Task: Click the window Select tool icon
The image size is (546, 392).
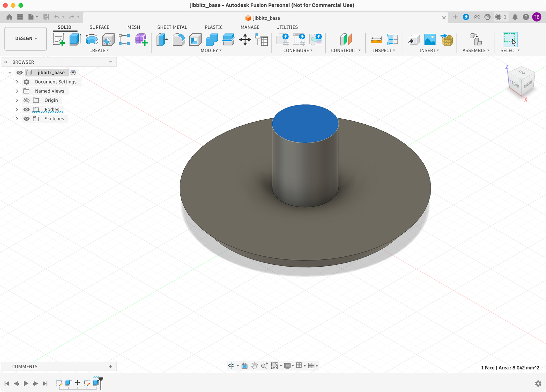Action: (510, 40)
